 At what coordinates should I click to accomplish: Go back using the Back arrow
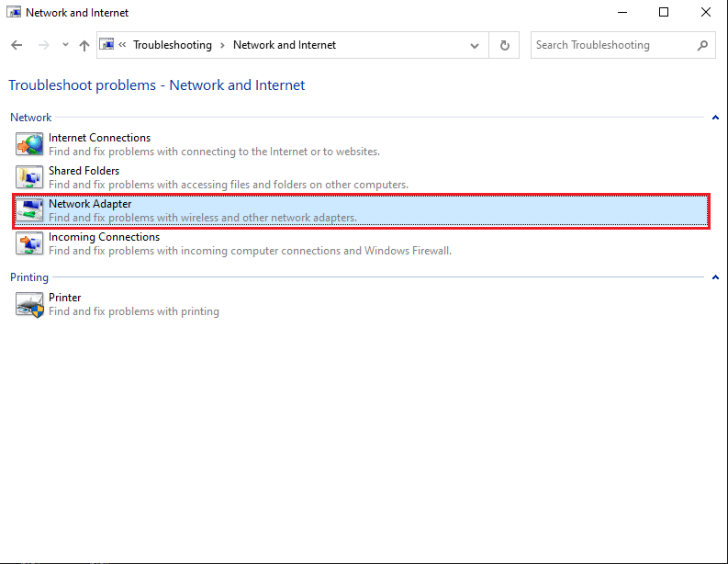point(17,45)
